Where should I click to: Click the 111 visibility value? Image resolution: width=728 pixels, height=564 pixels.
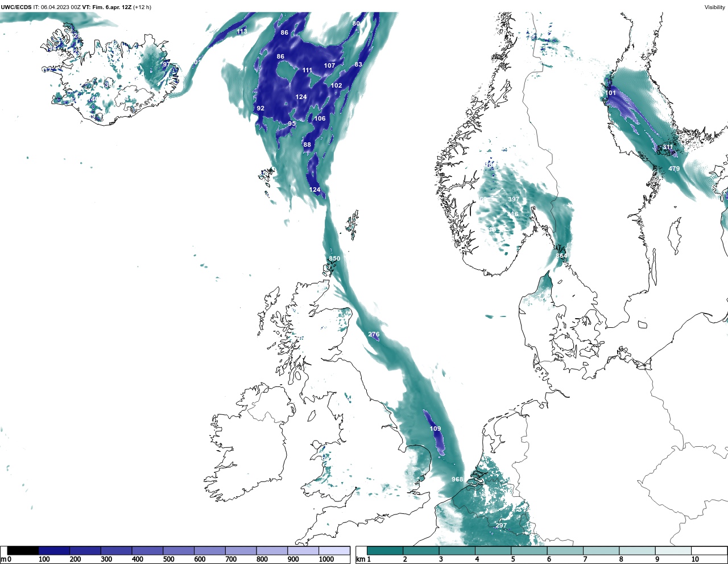307,71
